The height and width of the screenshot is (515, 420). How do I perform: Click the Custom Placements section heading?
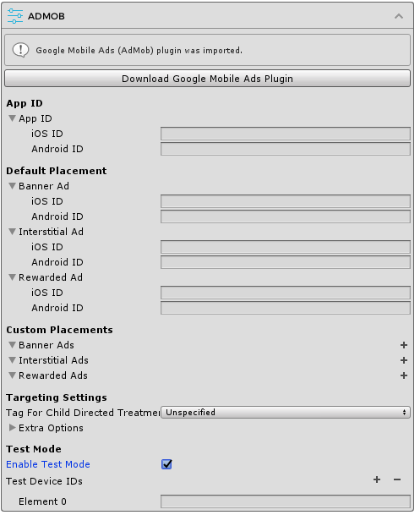coord(59,330)
